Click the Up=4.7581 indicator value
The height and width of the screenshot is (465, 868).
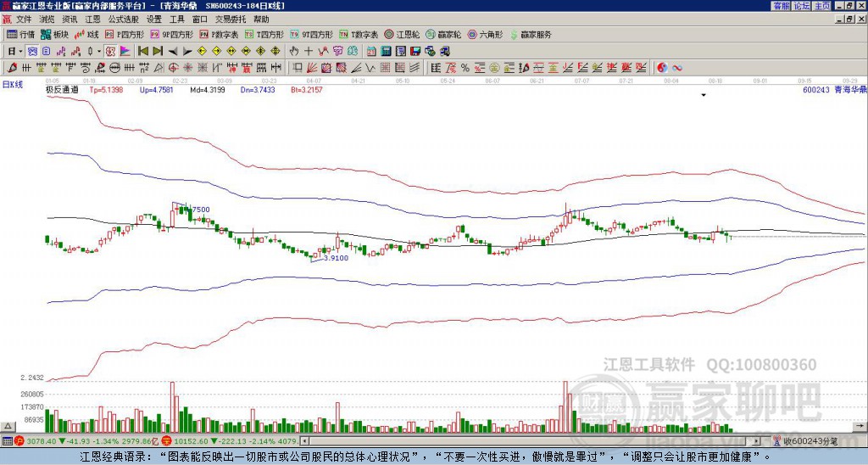(x=157, y=89)
